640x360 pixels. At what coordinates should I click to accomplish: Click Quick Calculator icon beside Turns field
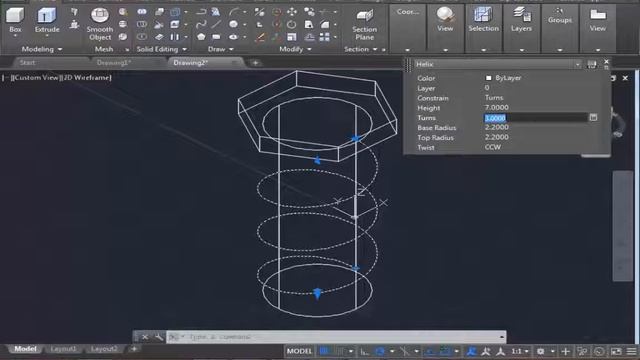tap(593, 118)
